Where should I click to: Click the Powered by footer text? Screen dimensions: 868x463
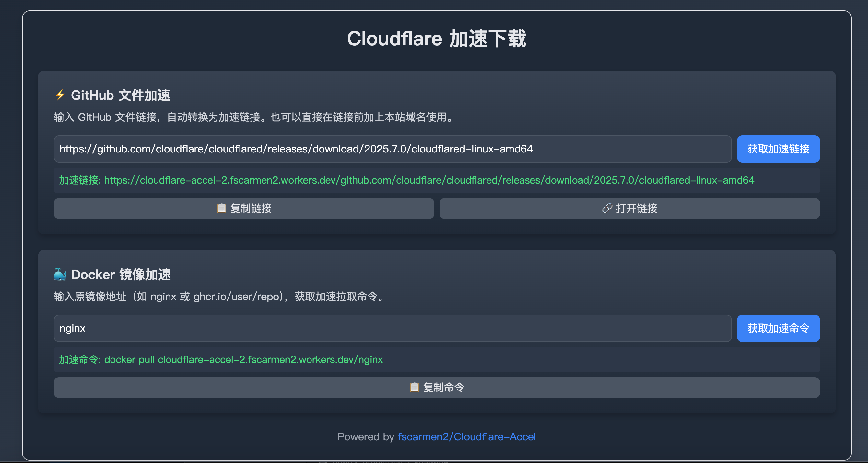(366, 437)
